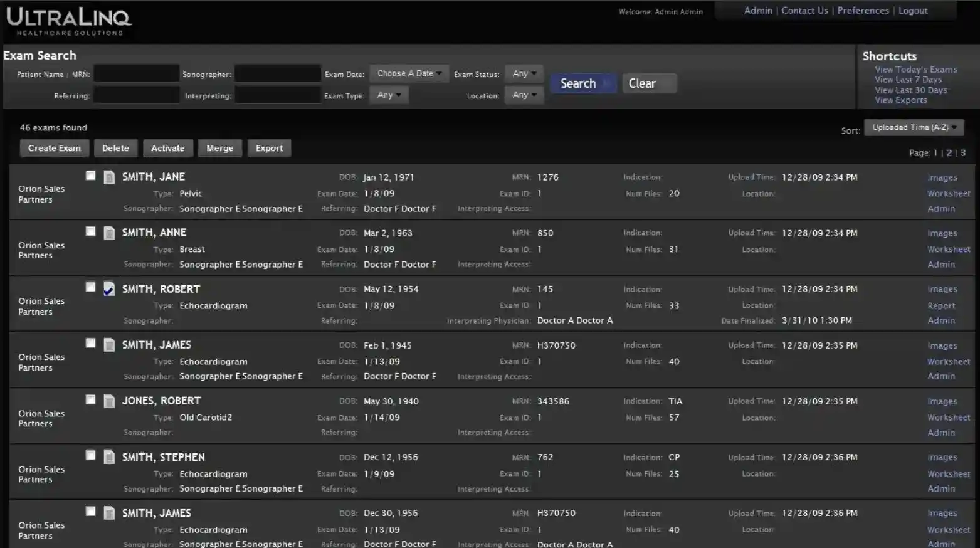Image resolution: width=980 pixels, height=548 pixels.
Task: Select the checkbox on JONES, ROBERT's row
Action: pos(90,399)
